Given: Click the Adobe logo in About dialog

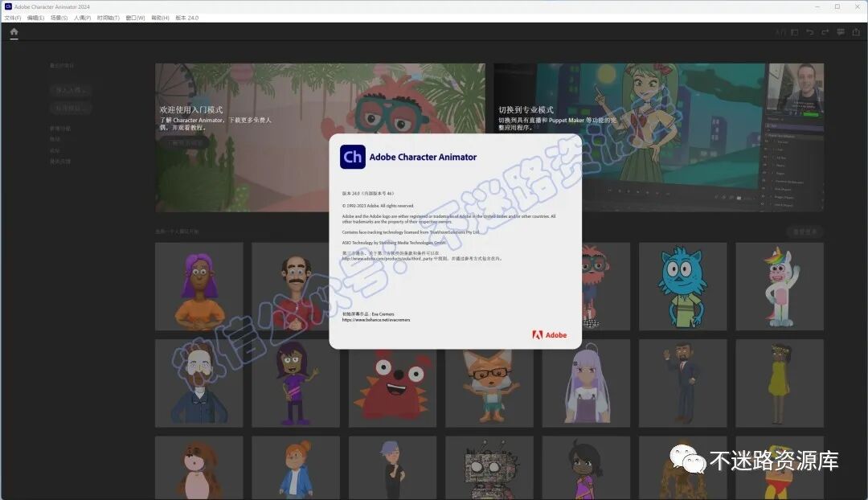Looking at the screenshot, I should [x=549, y=335].
